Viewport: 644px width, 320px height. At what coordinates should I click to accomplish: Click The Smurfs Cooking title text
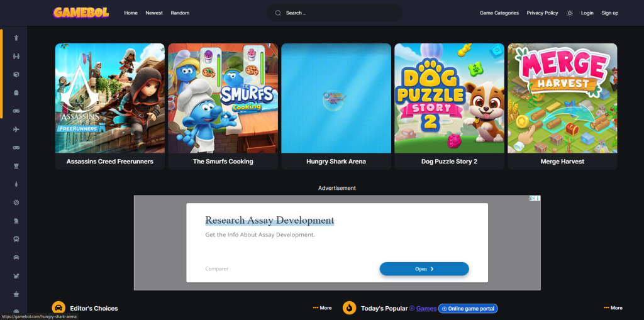point(223,162)
